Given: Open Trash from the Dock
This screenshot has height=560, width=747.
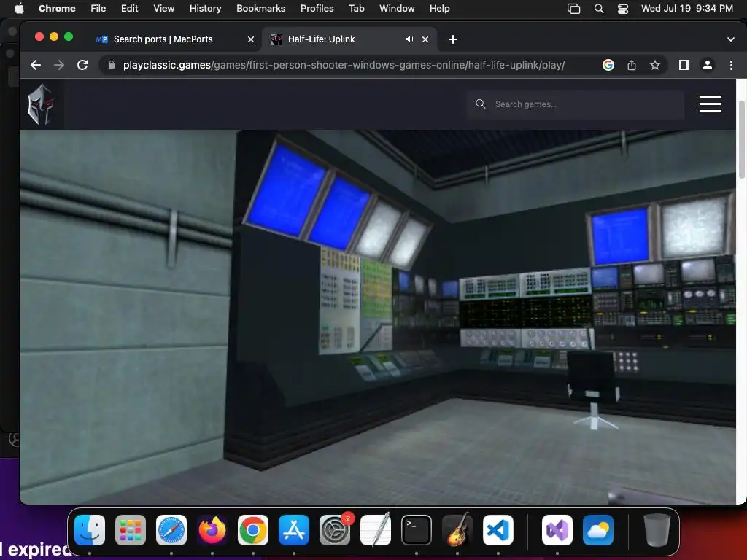Looking at the screenshot, I should click(x=657, y=530).
